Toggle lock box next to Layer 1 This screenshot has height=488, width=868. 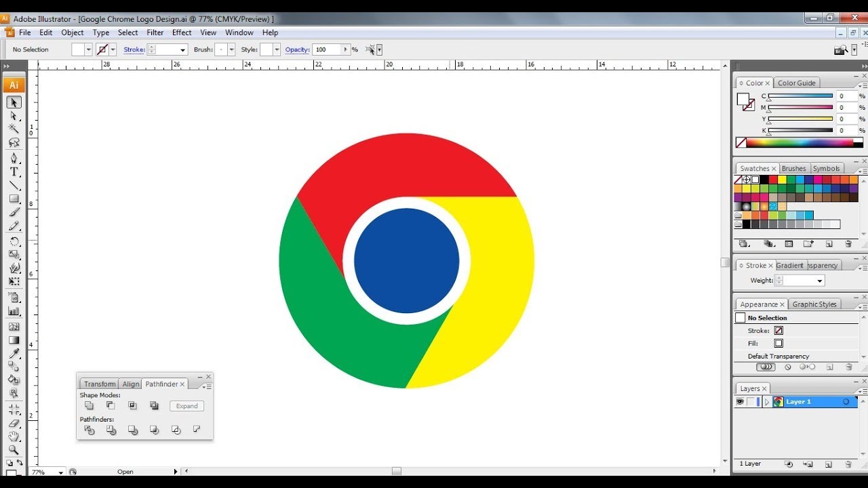click(751, 402)
